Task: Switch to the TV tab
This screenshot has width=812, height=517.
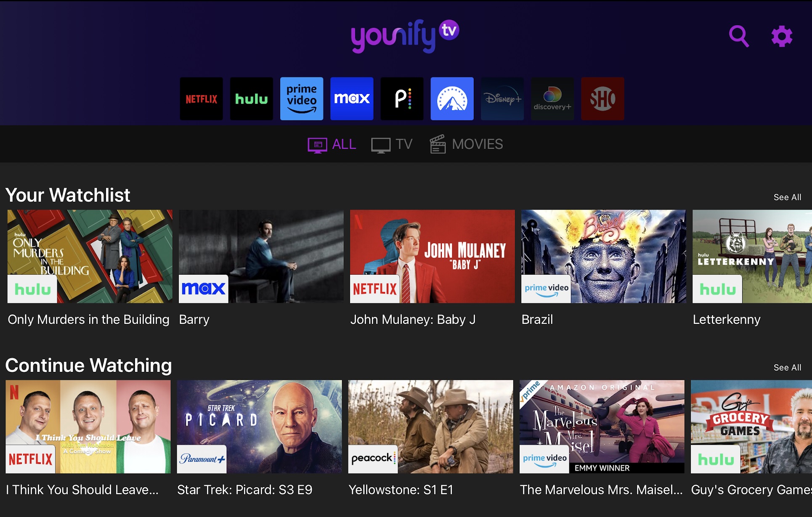Action: pyautogui.click(x=392, y=144)
